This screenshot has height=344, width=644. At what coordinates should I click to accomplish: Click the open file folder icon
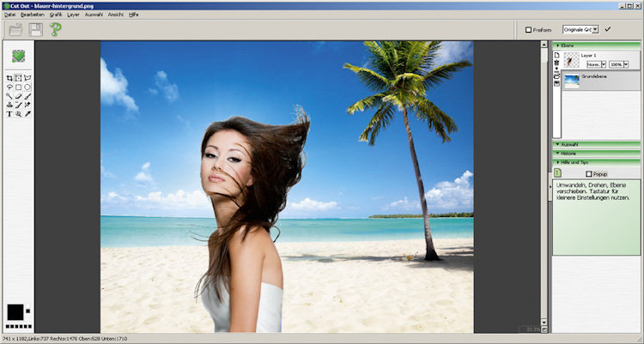pyautogui.click(x=14, y=30)
